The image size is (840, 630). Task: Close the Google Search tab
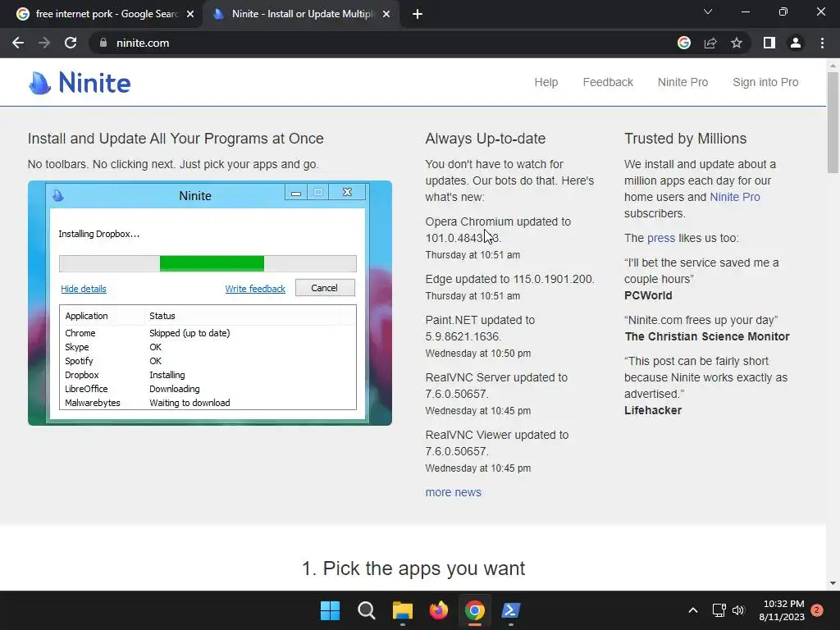[190, 15]
